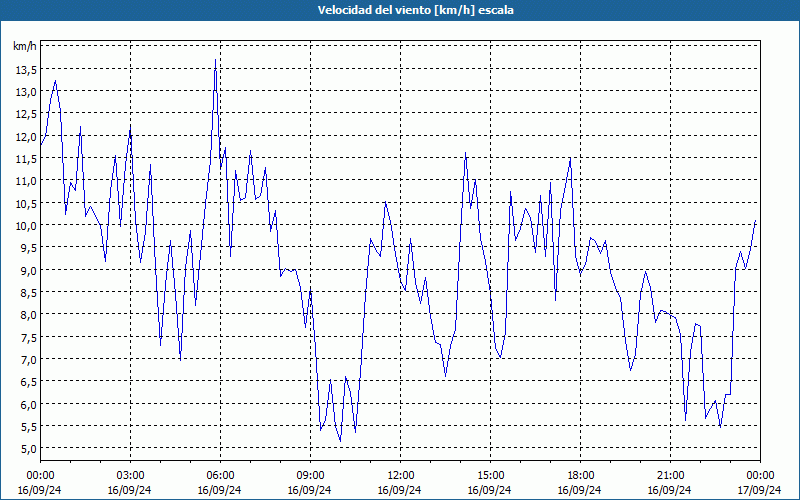The height and width of the screenshot is (500, 800).
Task: Click the 18:00 time axis label
Action: (x=580, y=476)
